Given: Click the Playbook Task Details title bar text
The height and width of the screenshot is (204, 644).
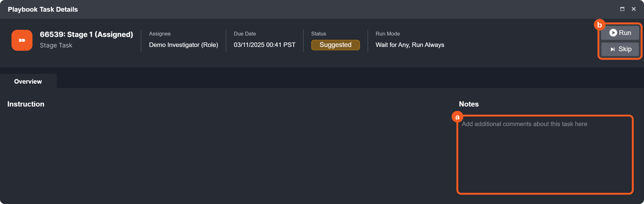Looking at the screenshot, I should [x=43, y=9].
